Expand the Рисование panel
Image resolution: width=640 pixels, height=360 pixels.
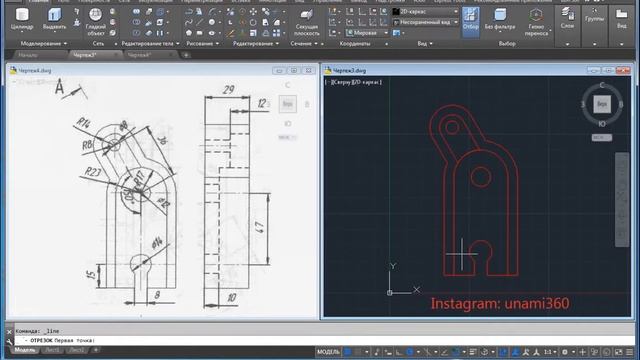tap(202, 43)
